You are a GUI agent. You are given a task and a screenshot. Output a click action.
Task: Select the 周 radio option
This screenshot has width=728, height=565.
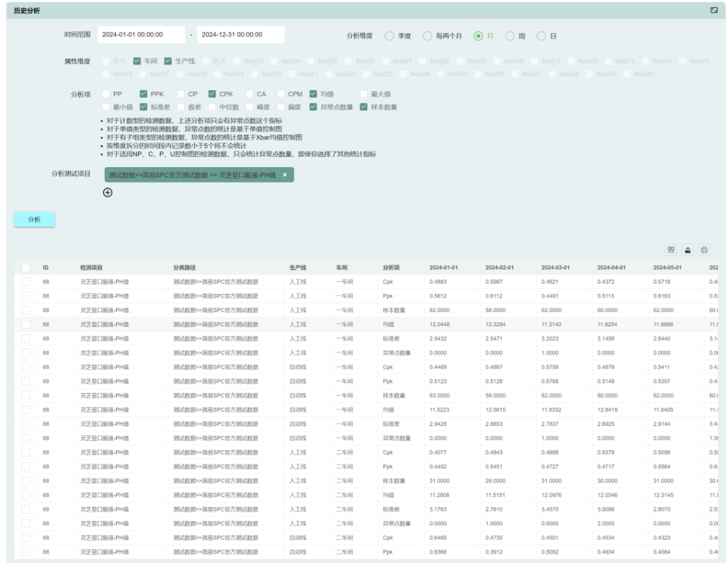click(510, 35)
